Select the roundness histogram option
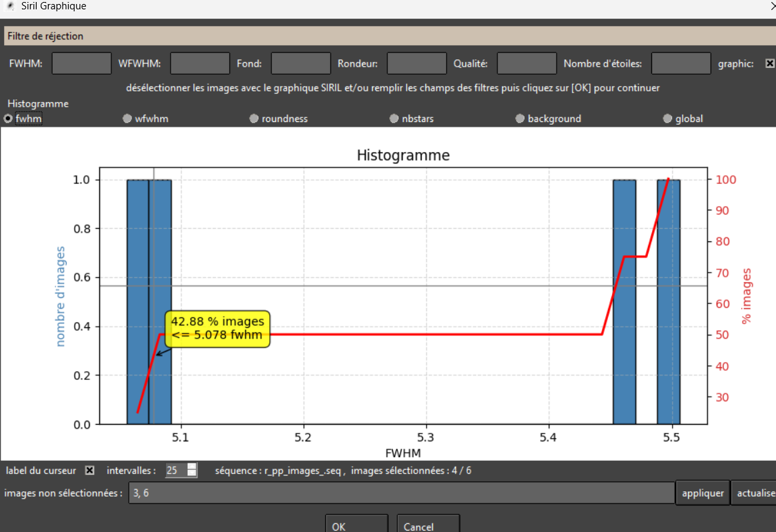The image size is (776, 532). (x=254, y=119)
